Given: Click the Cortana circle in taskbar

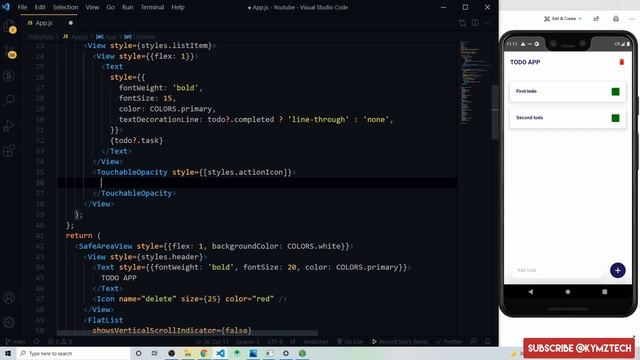Looking at the screenshot, I should point(138,353).
